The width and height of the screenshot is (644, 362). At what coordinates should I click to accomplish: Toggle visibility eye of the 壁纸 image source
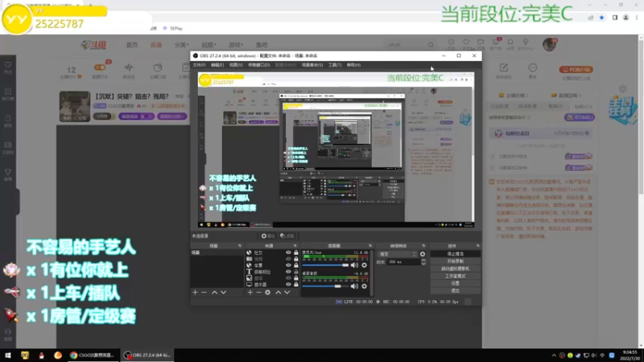288,278
